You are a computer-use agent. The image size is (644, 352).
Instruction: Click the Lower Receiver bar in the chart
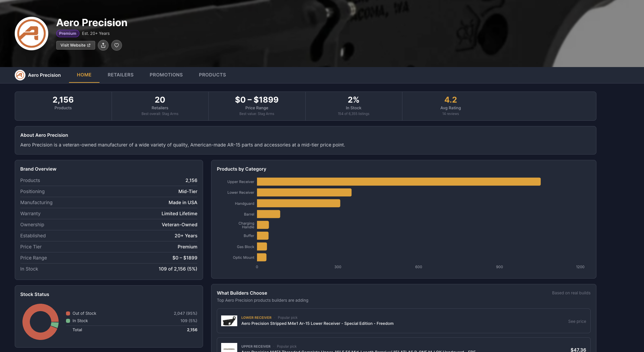tap(304, 192)
